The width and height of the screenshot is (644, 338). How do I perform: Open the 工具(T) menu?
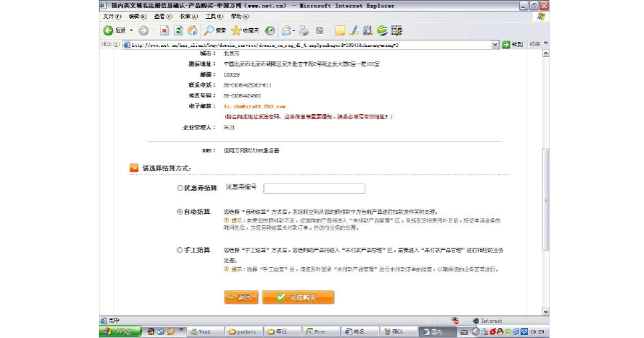pos(213,16)
